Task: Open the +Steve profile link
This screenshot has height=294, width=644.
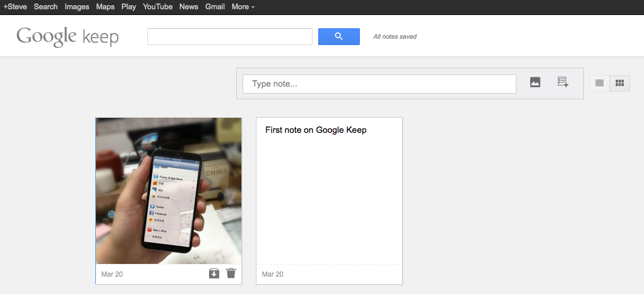Action: pyautogui.click(x=15, y=7)
